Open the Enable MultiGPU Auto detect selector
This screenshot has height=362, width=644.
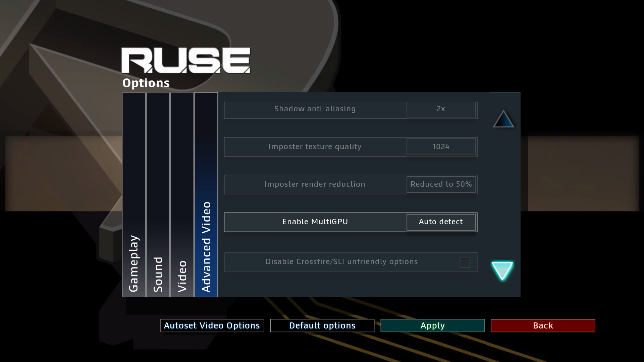click(441, 222)
